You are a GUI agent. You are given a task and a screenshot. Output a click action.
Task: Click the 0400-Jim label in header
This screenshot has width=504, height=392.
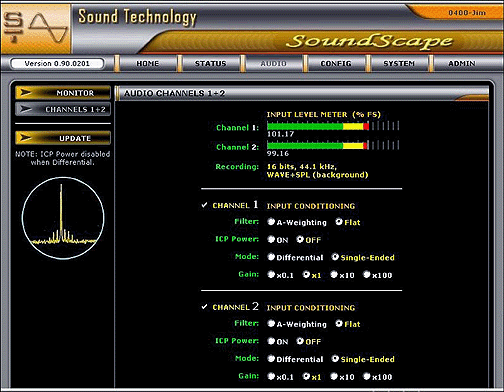coord(467,13)
